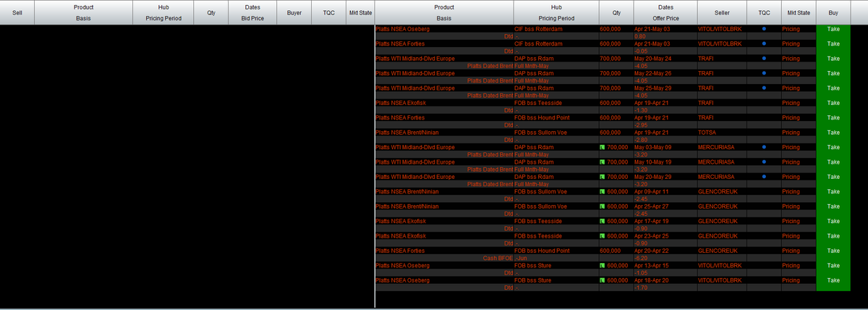Take the Oseberg Sture Apr 18-Apr 20 offer

(833, 280)
